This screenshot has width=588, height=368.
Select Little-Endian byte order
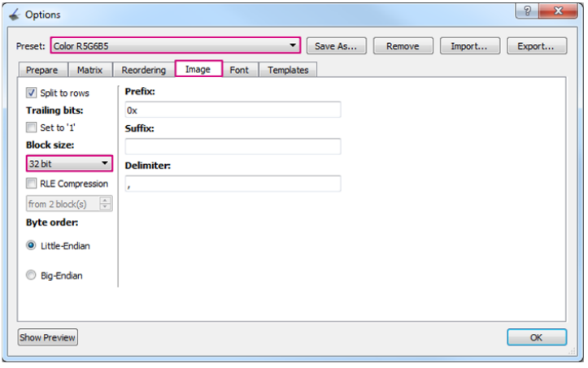click(x=32, y=245)
